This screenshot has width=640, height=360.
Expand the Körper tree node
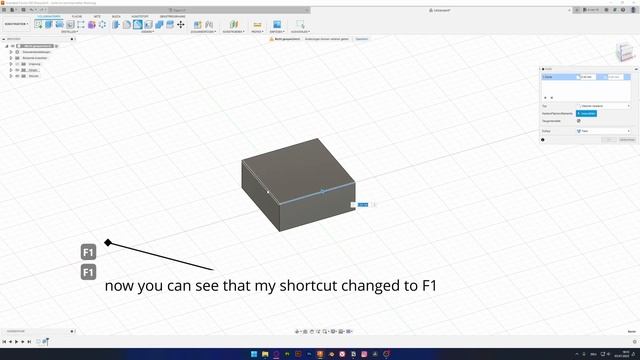[x=11, y=70]
